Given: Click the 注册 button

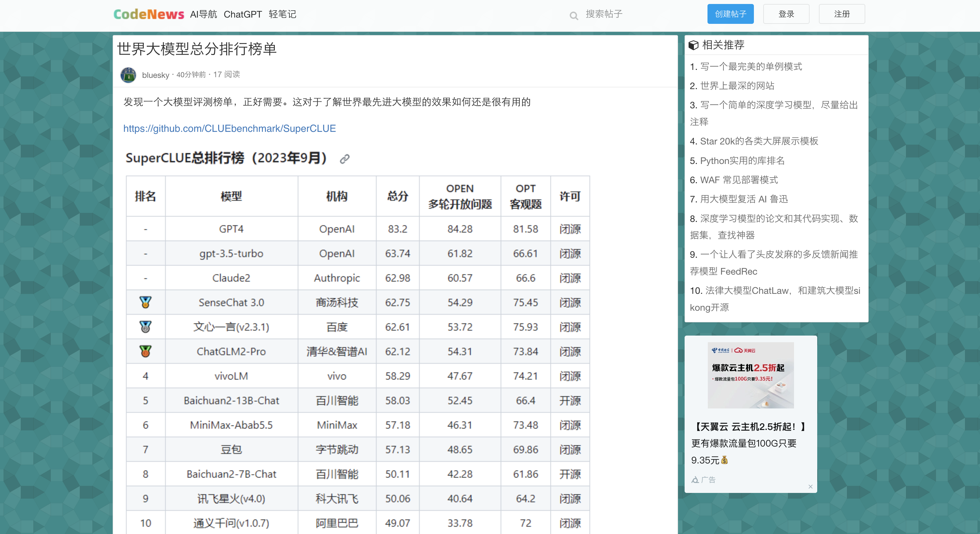Looking at the screenshot, I should (x=841, y=14).
